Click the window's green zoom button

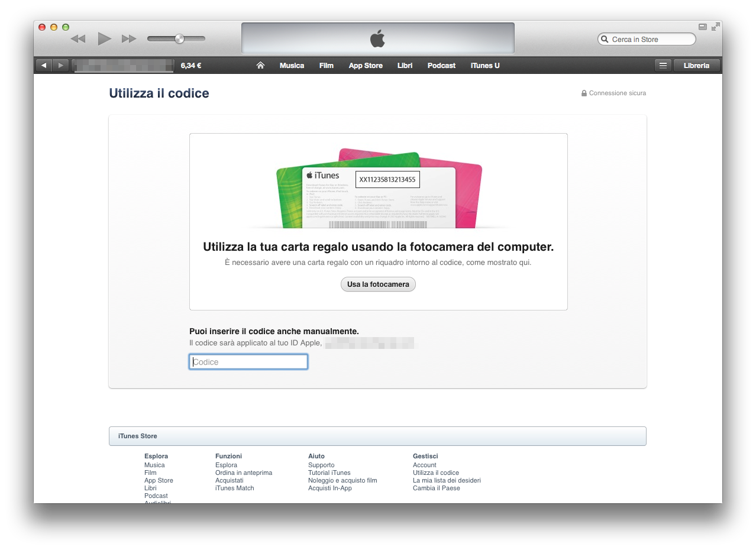tap(66, 27)
